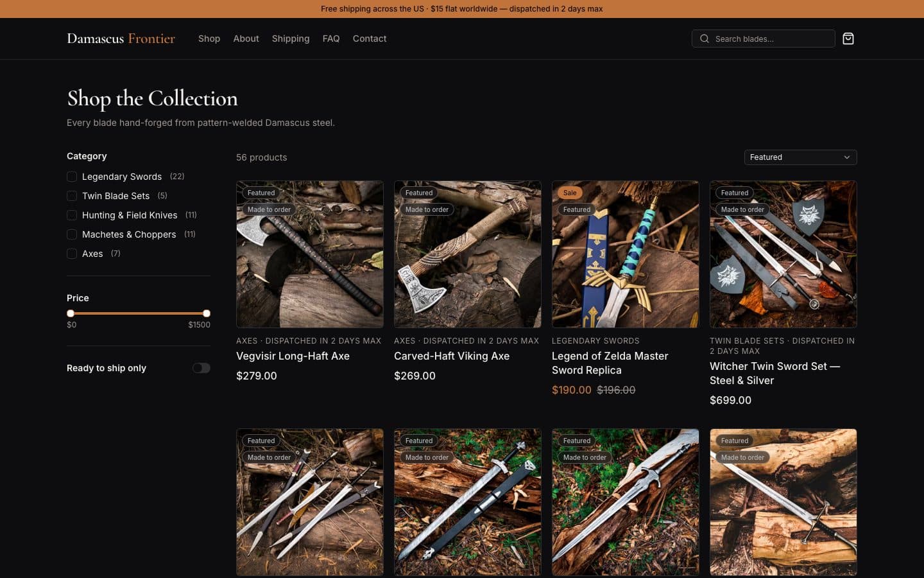
Task: Click the $269.00 price
Action: [x=415, y=376]
